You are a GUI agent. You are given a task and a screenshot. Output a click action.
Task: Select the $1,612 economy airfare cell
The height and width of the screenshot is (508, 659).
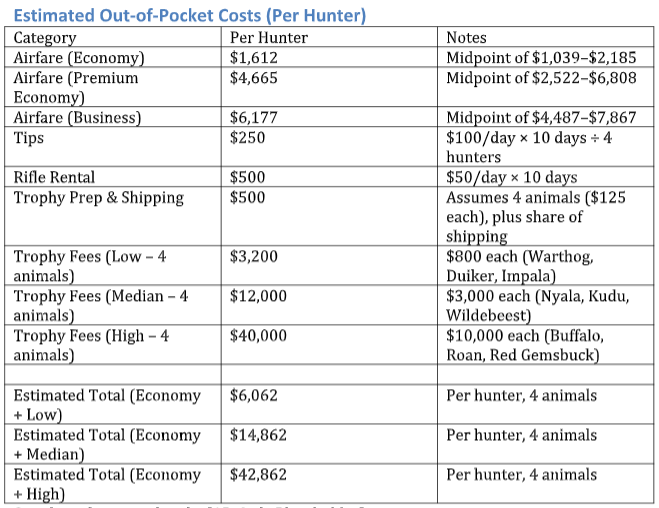point(253,57)
